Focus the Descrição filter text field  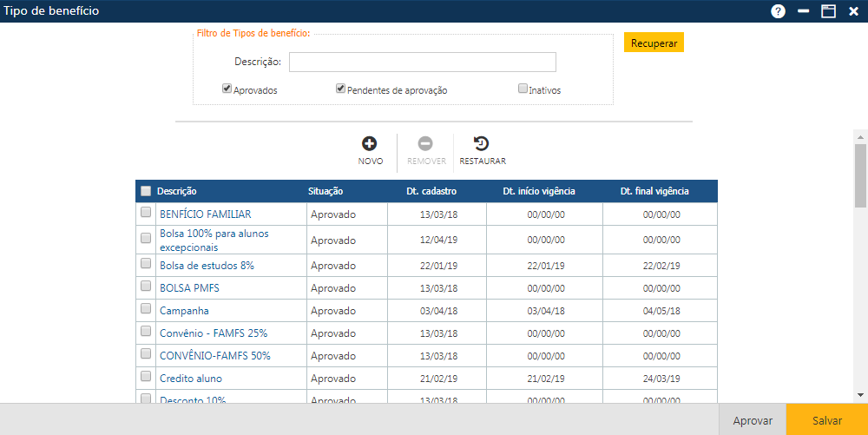click(422, 63)
